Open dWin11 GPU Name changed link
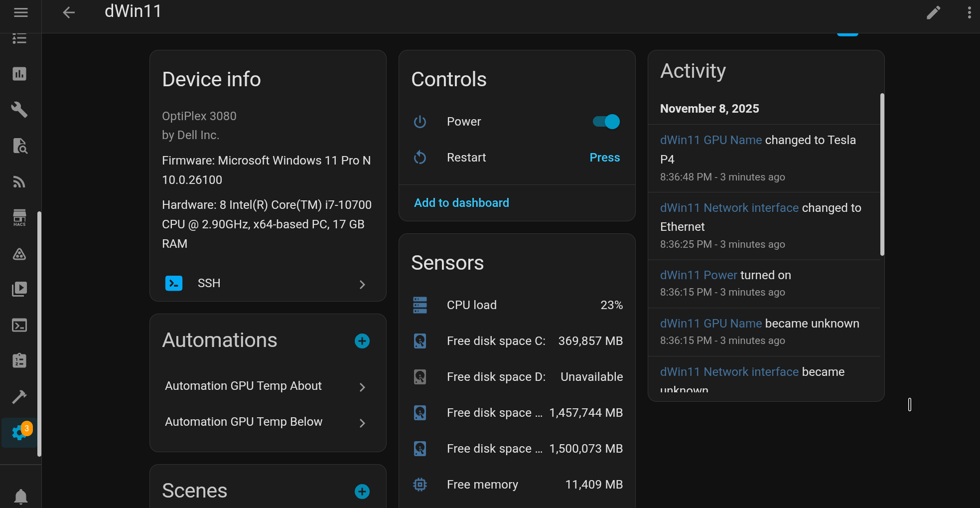 [710, 140]
